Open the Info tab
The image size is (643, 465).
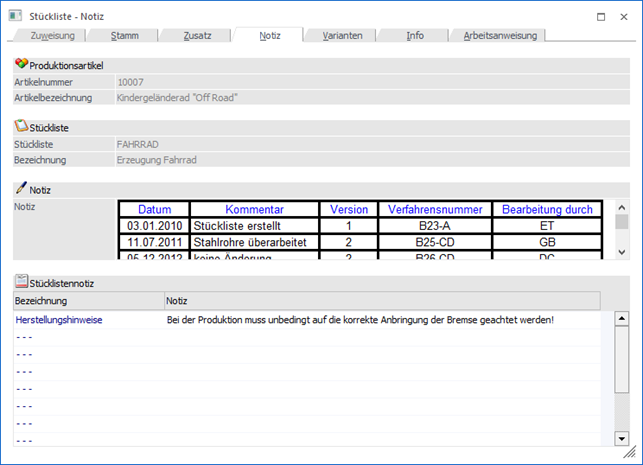(415, 35)
